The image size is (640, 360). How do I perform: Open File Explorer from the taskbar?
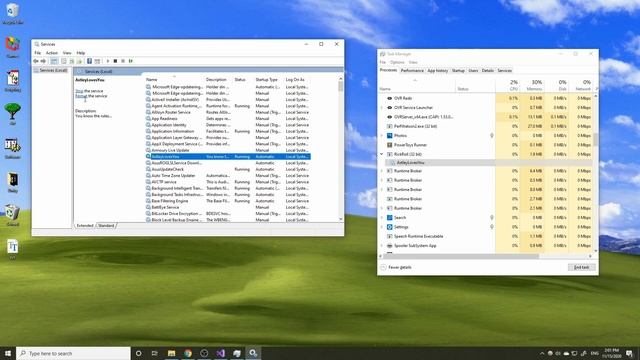171,353
